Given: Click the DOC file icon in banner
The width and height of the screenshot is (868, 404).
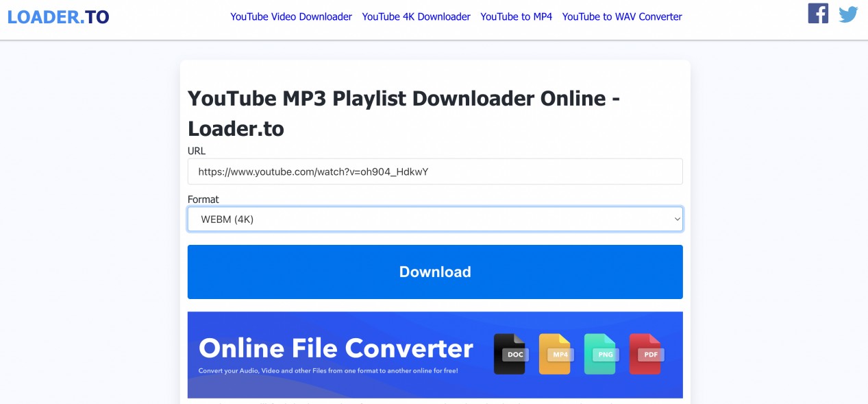Looking at the screenshot, I should coord(510,354).
